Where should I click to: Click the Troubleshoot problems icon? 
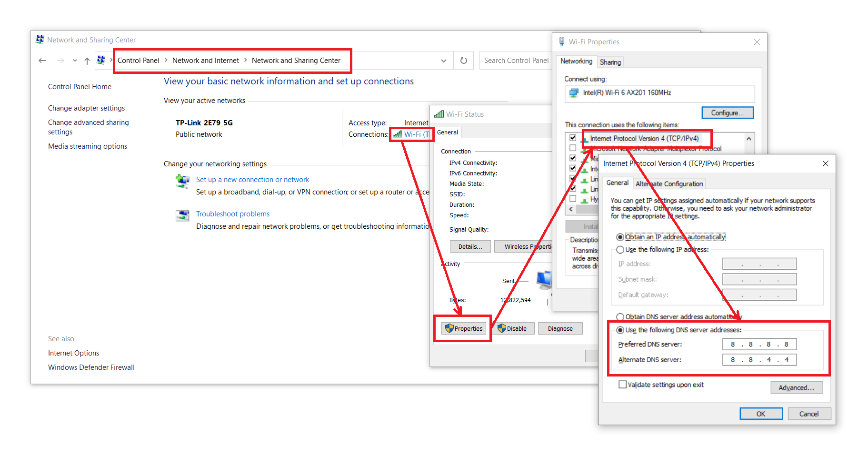182,215
